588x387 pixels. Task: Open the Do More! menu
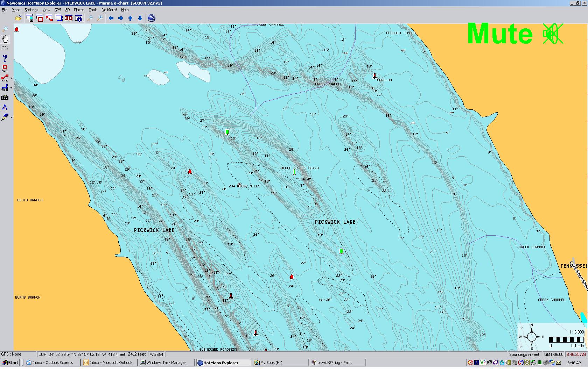[x=109, y=10]
